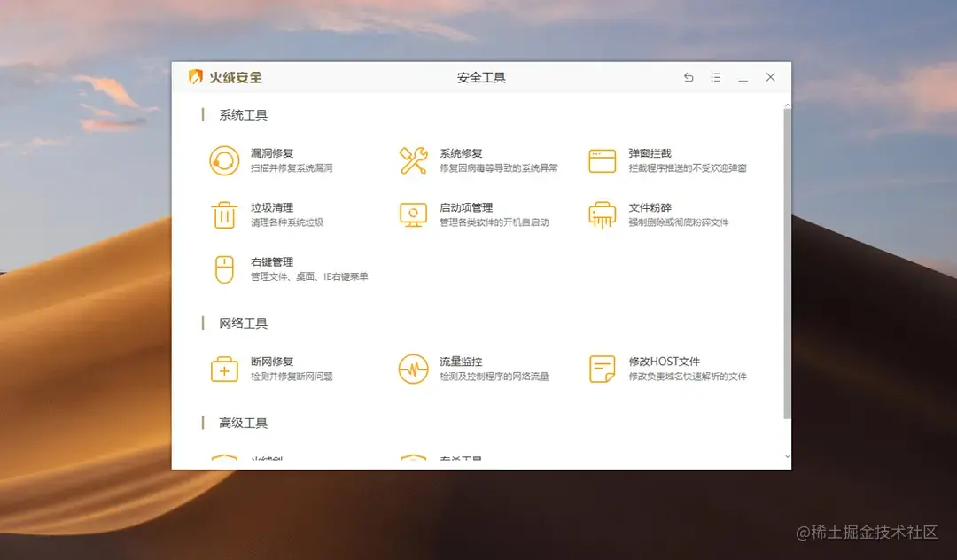
Task: Click the 系统工具 section heading
Action: tap(244, 114)
